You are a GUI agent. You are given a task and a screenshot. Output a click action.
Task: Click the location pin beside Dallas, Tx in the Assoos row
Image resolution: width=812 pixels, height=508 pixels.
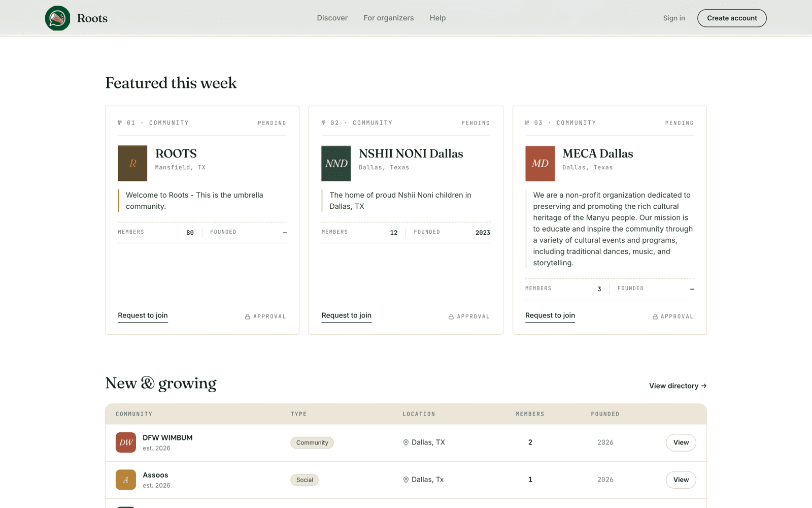406,480
